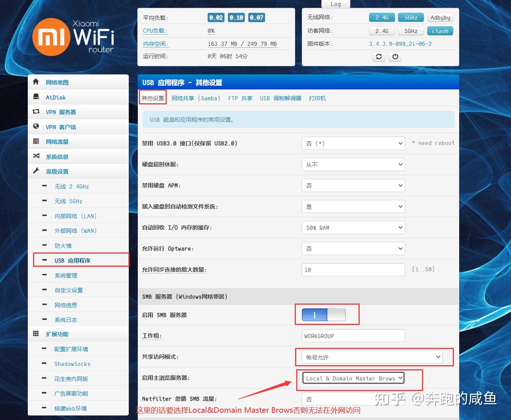Click the wrench icon beside 高级设置

point(36,171)
